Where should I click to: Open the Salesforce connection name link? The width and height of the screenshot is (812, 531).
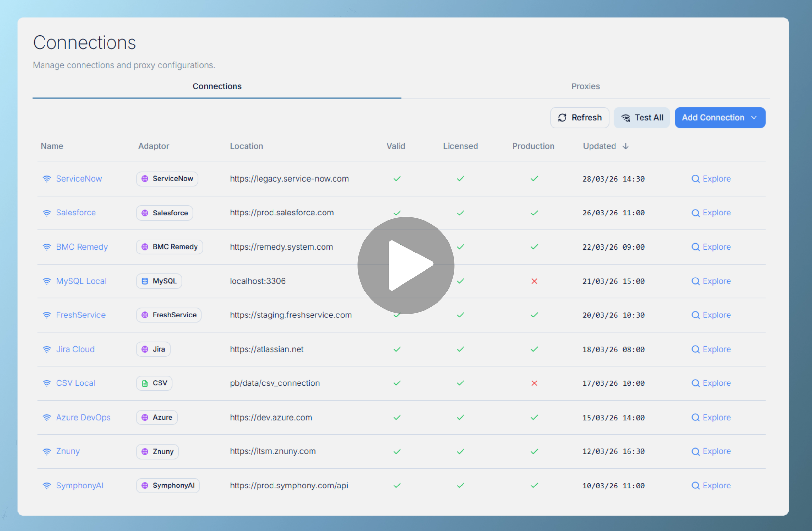point(76,213)
